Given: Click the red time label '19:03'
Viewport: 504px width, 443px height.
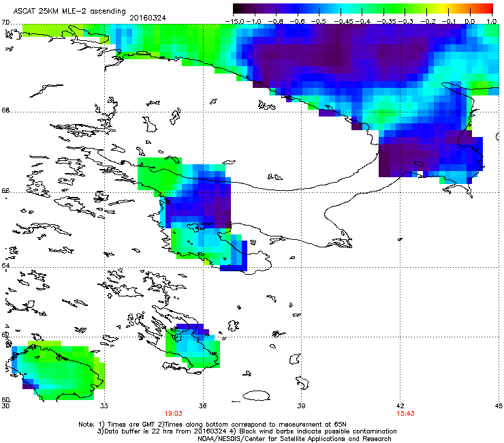Looking at the screenshot, I should point(173,414).
